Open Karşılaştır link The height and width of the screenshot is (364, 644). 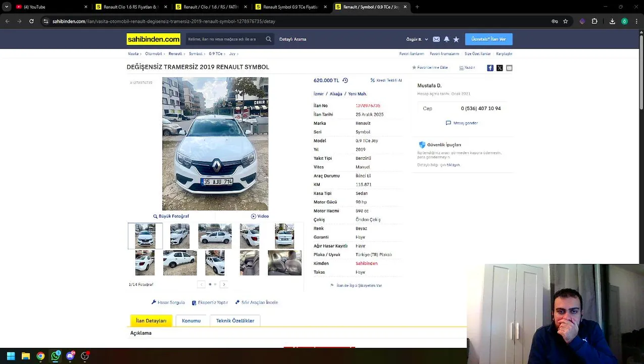[504, 54]
